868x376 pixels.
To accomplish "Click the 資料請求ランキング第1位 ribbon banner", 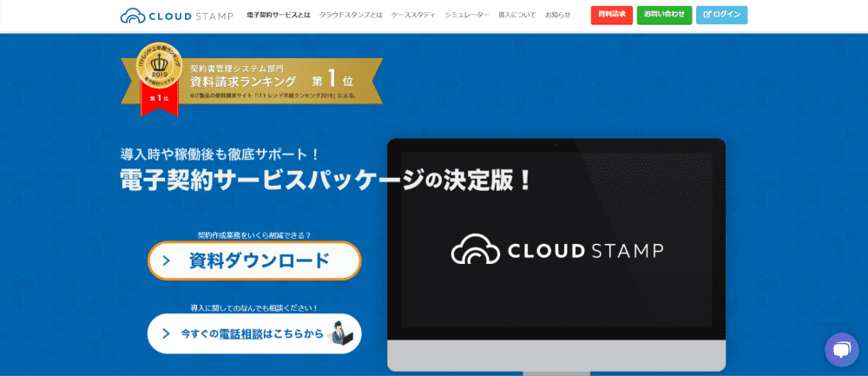I will point(252,82).
